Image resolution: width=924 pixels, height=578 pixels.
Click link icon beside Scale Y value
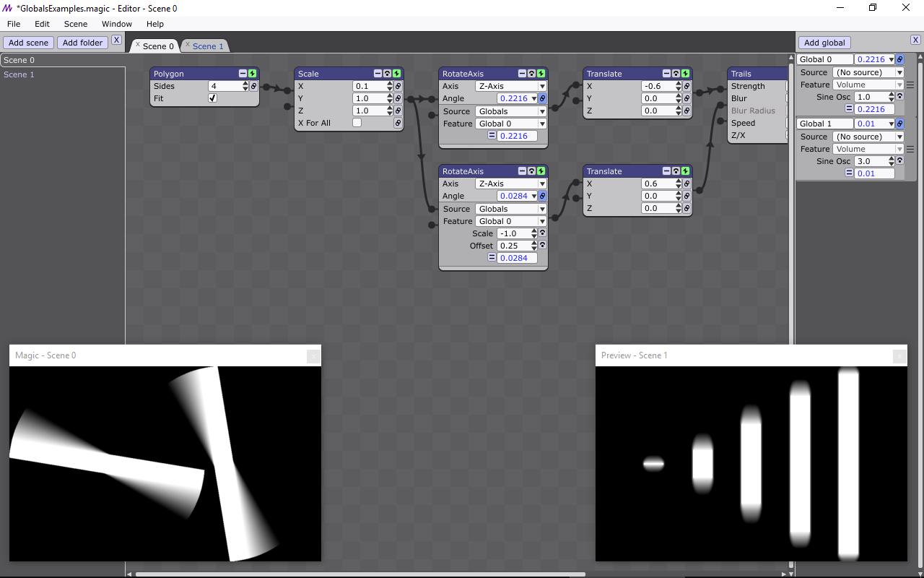tap(398, 98)
